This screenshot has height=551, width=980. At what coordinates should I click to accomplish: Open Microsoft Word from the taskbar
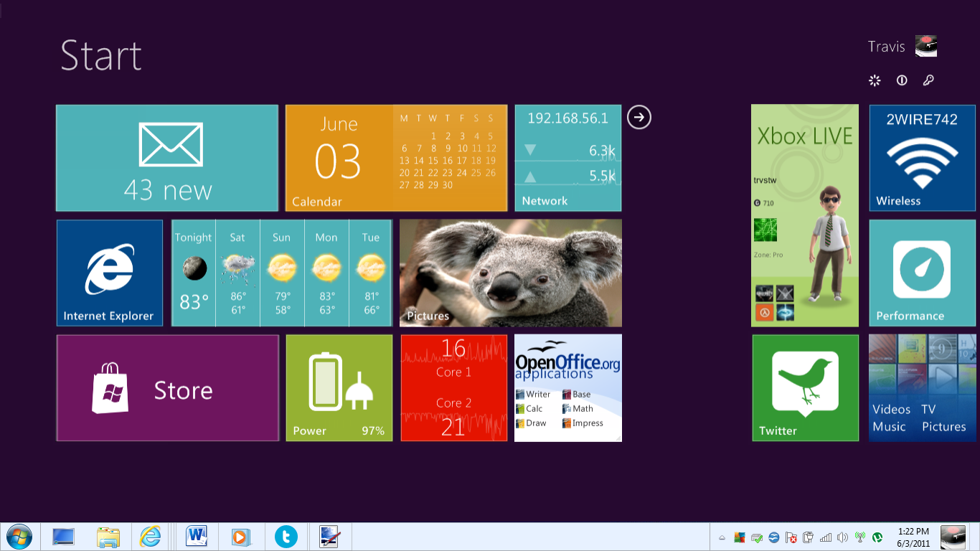[x=196, y=537]
